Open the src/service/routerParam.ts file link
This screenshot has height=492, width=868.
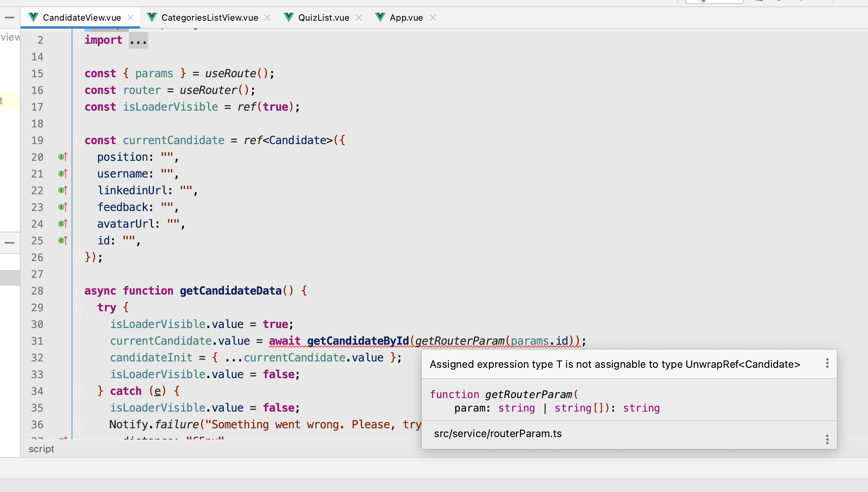tap(498, 433)
